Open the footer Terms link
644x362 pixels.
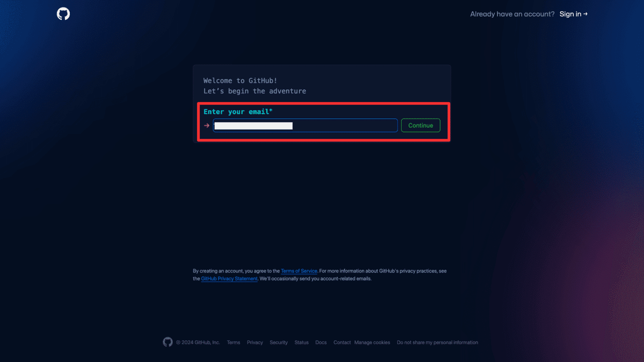[x=233, y=343]
